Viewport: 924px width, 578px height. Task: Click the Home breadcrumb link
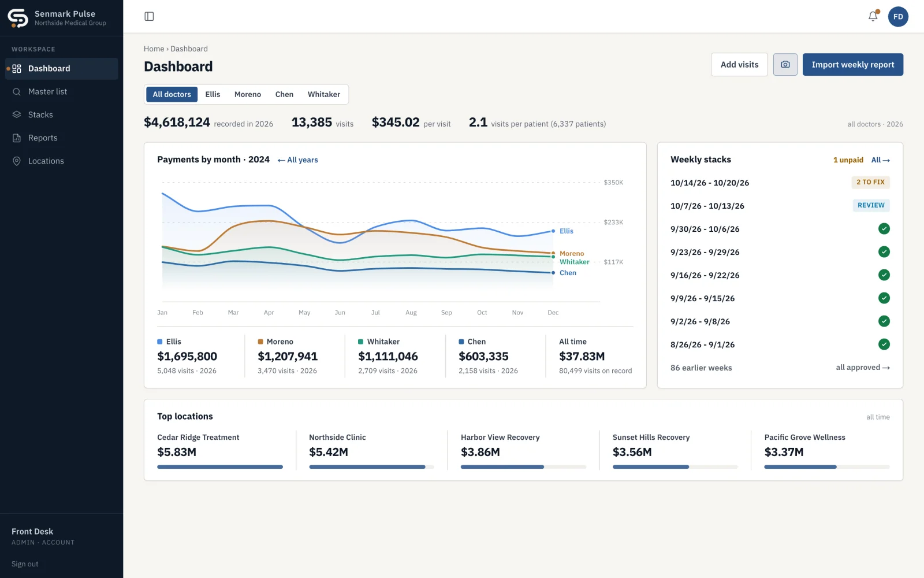(x=154, y=49)
